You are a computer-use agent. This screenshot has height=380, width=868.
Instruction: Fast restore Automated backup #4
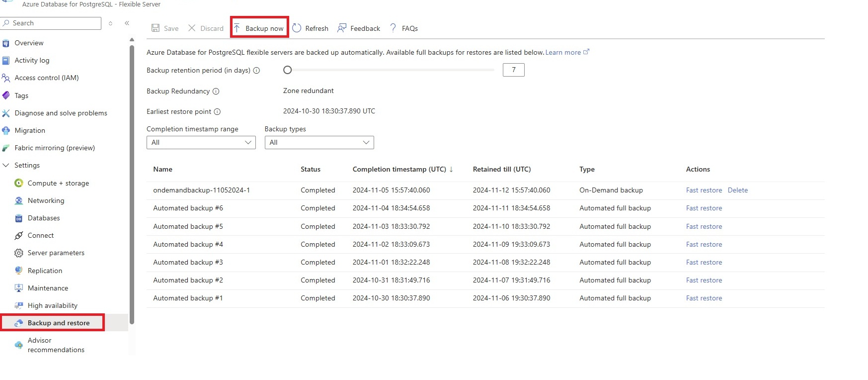(x=704, y=245)
